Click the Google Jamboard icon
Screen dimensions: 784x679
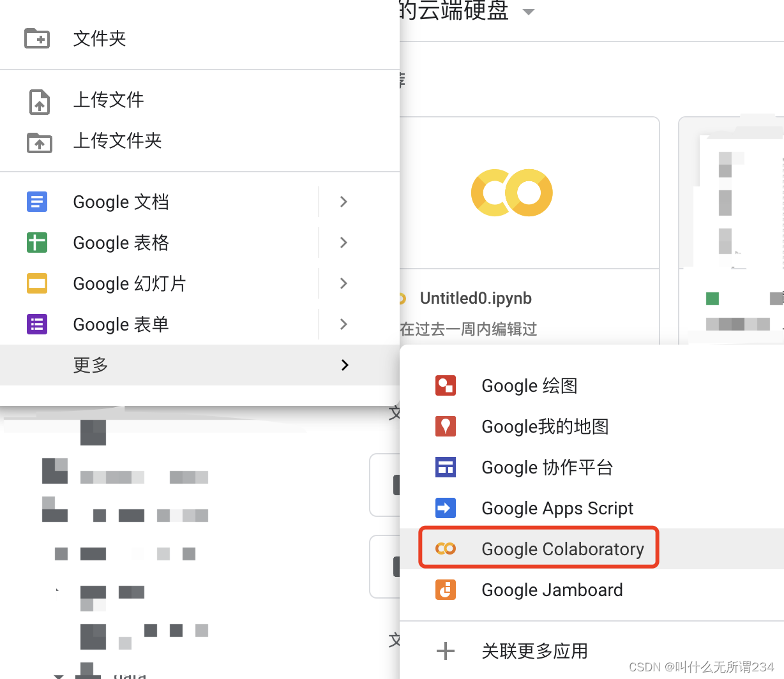click(x=446, y=589)
